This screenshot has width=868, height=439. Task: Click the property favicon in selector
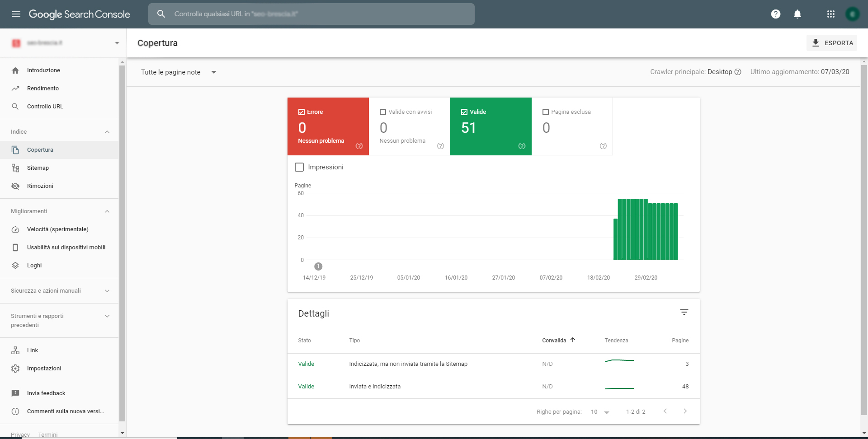[16, 43]
